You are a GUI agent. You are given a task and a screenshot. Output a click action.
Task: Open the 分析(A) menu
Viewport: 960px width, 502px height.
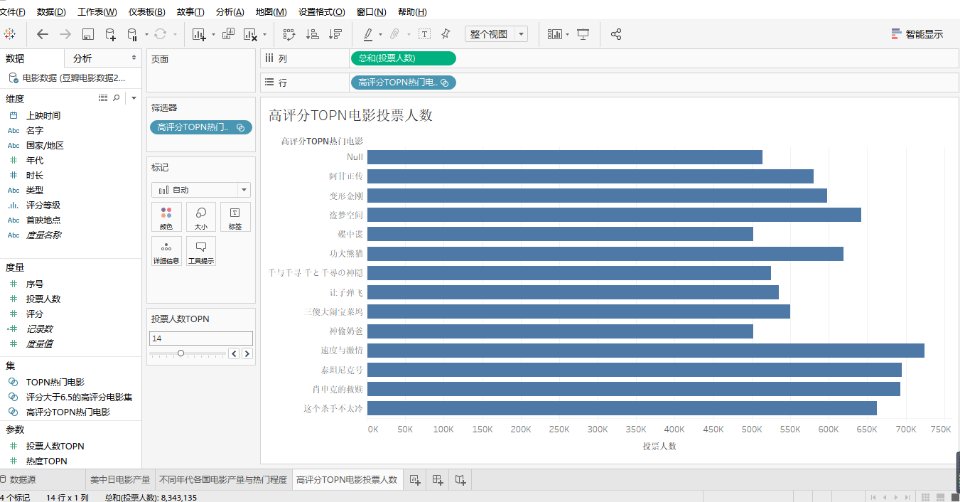click(x=229, y=11)
